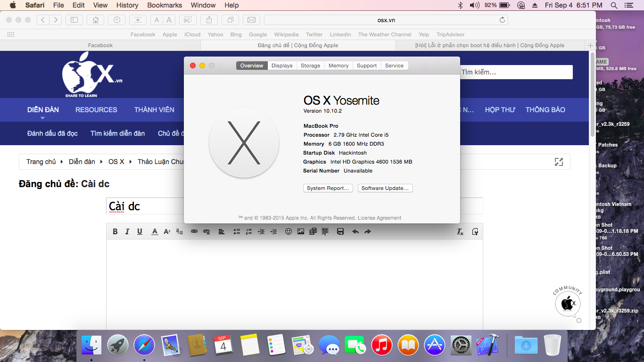Toggle bold formatting in the post editor

[115, 231]
